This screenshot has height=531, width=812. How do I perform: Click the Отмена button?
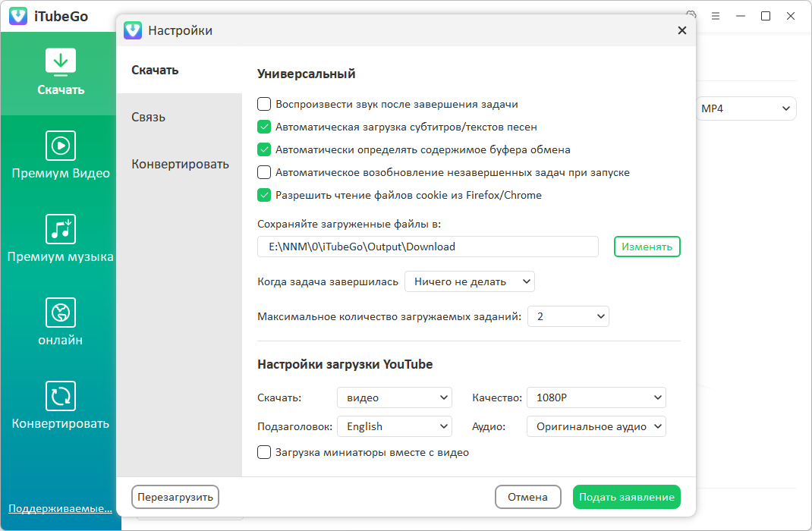[x=527, y=497]
